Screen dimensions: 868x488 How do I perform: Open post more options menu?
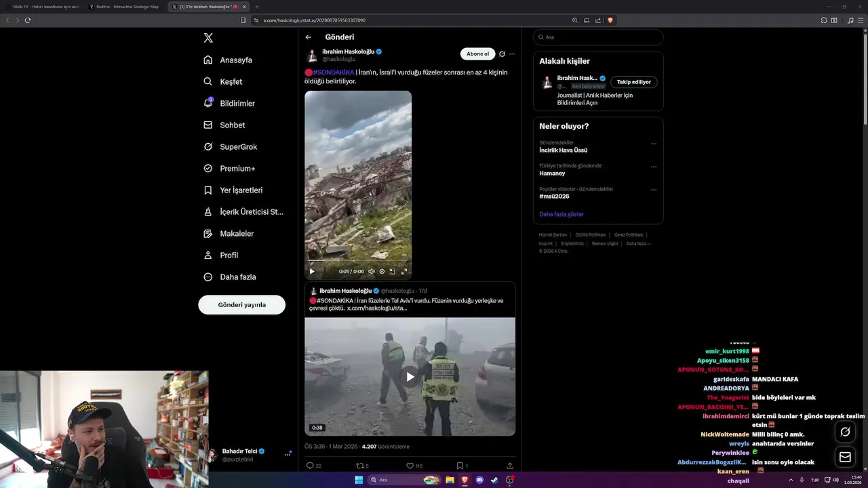click(512, 54)
